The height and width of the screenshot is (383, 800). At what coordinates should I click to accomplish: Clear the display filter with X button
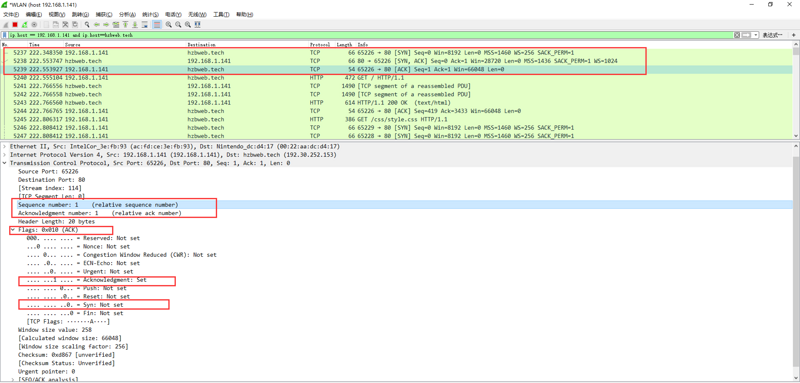(x=737, y=35)
